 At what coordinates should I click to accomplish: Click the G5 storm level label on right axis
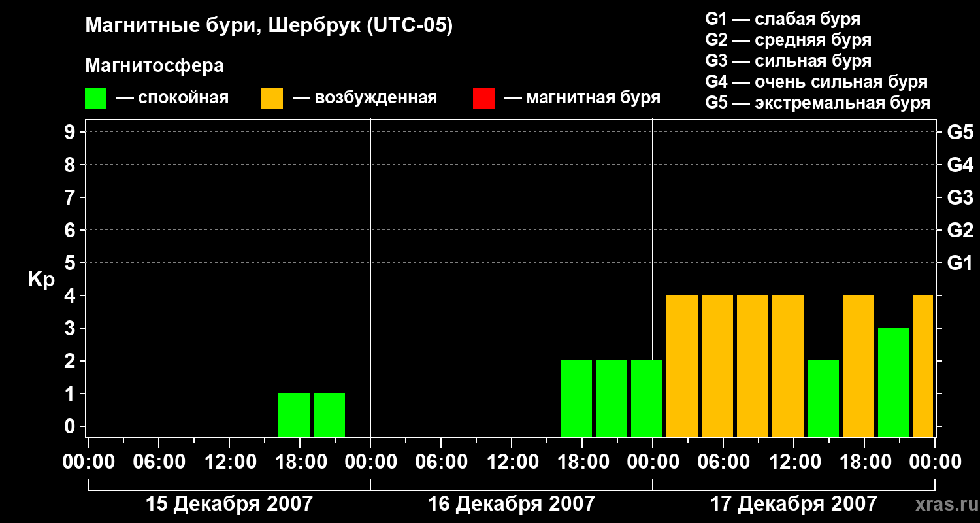coord(960,133)
